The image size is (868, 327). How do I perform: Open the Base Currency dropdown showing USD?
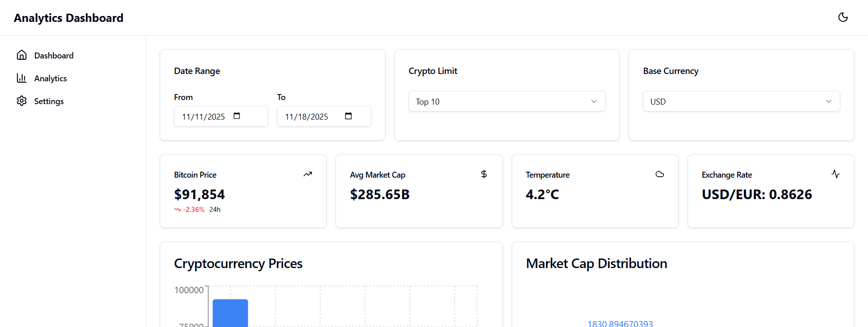(741, 101)
